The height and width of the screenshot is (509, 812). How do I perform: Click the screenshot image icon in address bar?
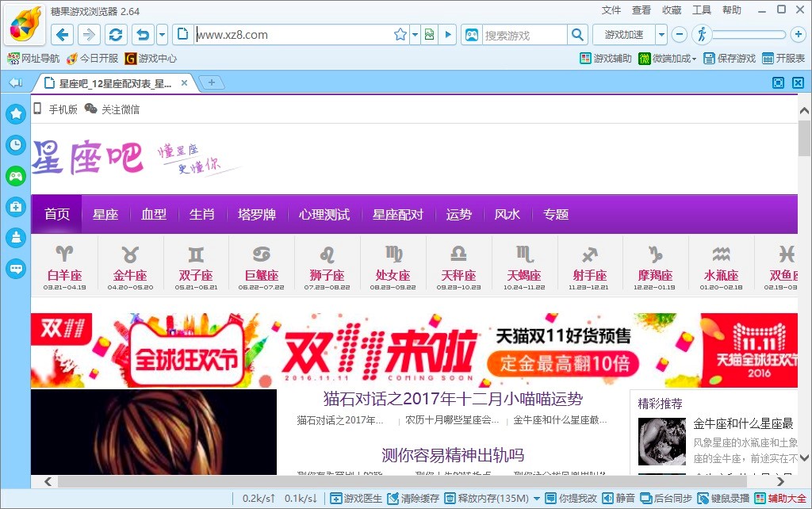tap(429, 35)
